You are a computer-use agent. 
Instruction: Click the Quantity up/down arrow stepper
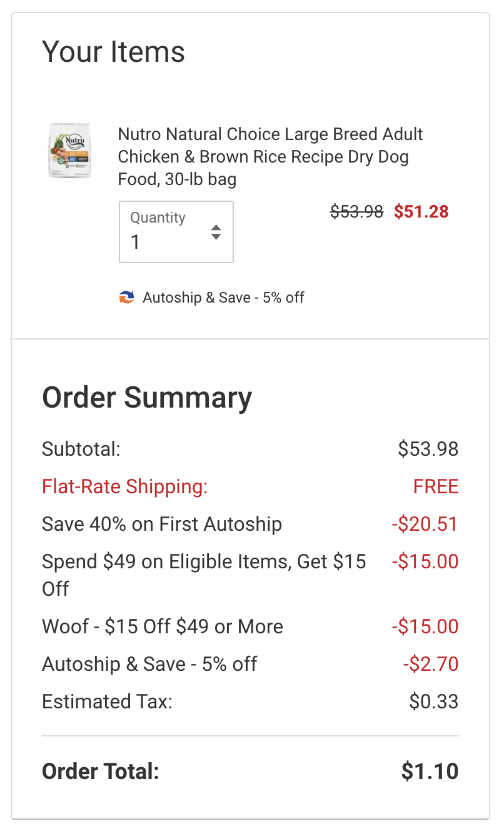(x=216, y=232)
